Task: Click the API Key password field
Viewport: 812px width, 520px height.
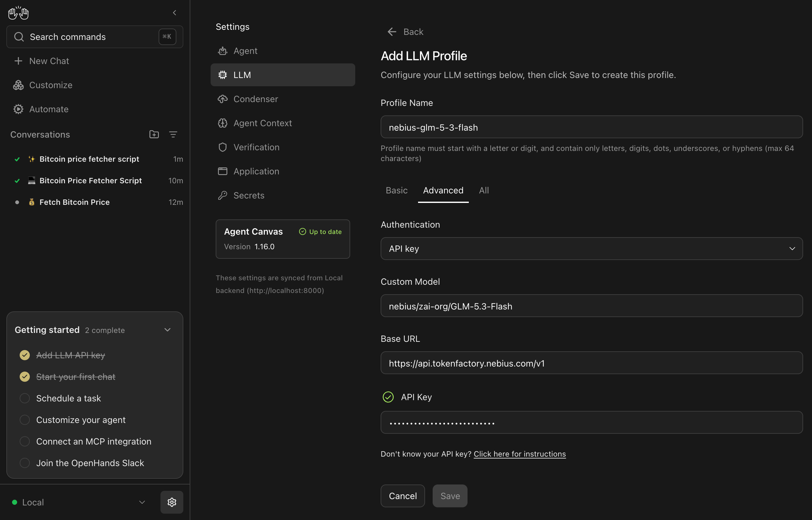Action: pyautogui.click(x=592, y=422)
